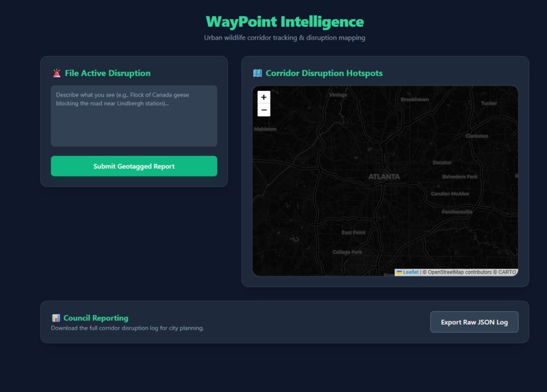Focus the disruption description text area
Viewport: 547px width, 392px height.
pyautogui.click(x=134, y=116)
